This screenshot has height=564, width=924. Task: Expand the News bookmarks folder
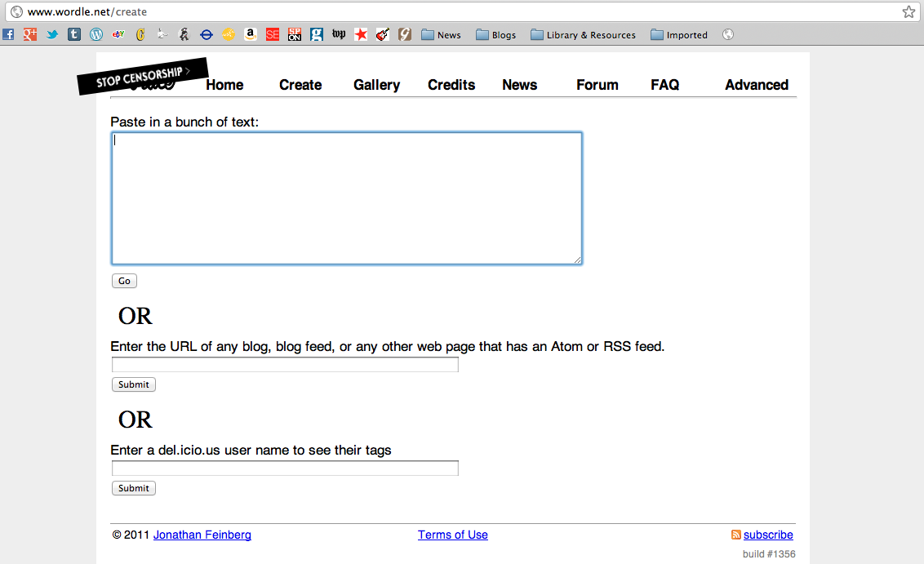tap(441, 35)
